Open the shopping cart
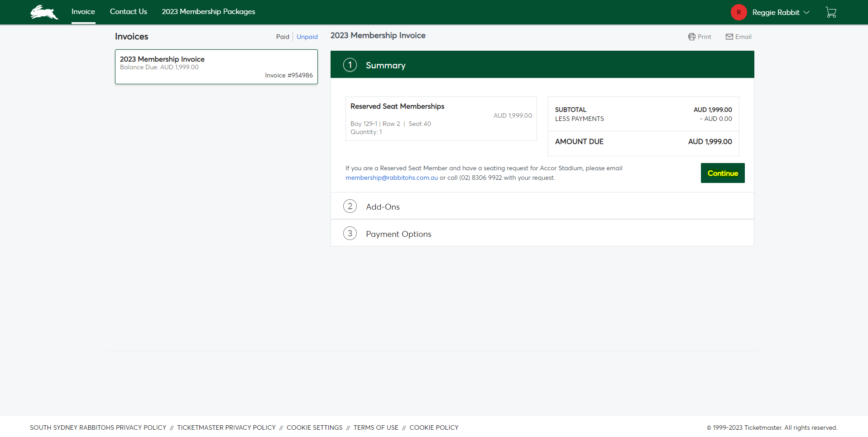This screenshot has width=868, height=437. 831,12
